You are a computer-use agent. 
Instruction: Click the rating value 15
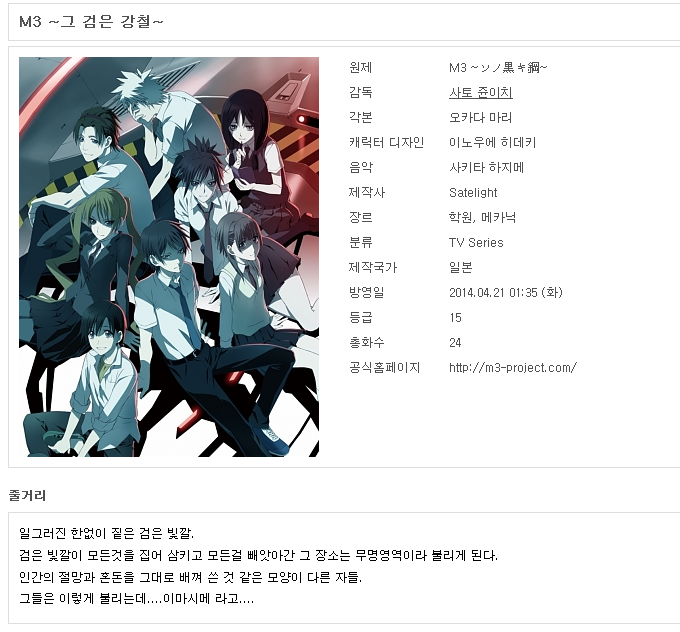[455, 318]
